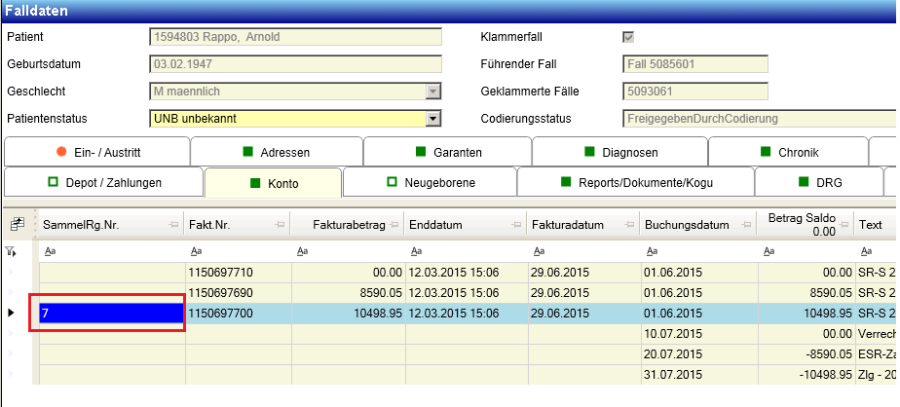Screen dimensions: 900x407
Task: Pin the SammelRg.Nr. column
Action: click(175, 226)
